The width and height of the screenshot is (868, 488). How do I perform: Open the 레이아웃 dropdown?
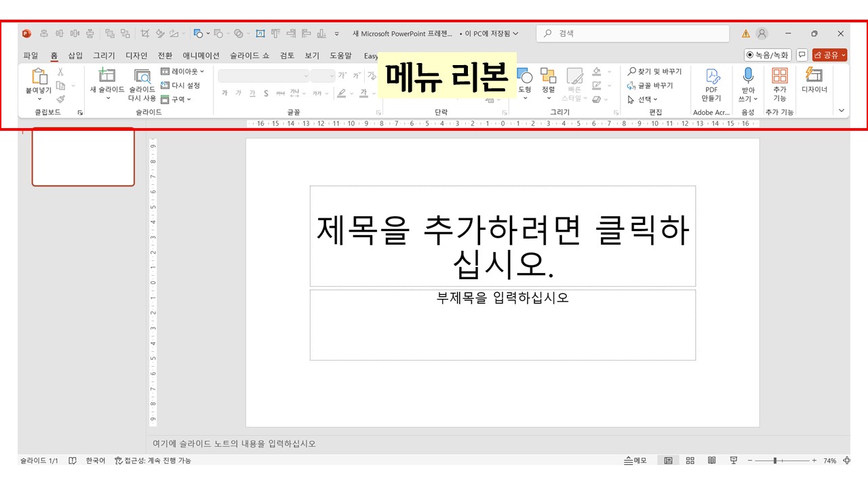coord(183,71)
